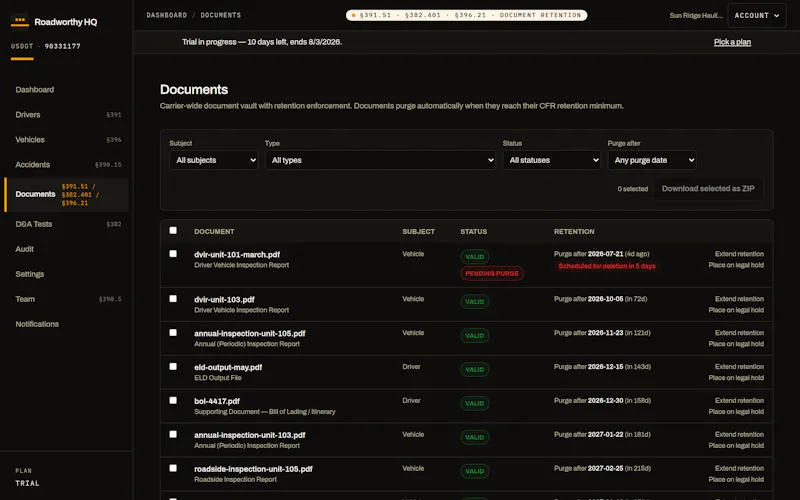Open the Subject filter dropdown
Screen dimensions: 800x500
pyautogui.click(x=213, y=160)
